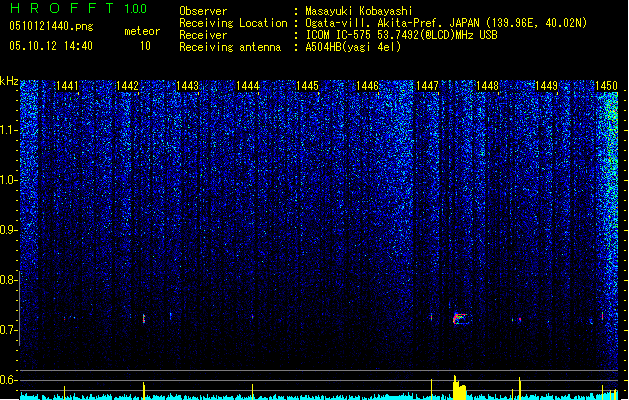The image size is (629, 400).
Task: Select observer name Masayuki Kobayashi
Action: (x=359, y=11)
